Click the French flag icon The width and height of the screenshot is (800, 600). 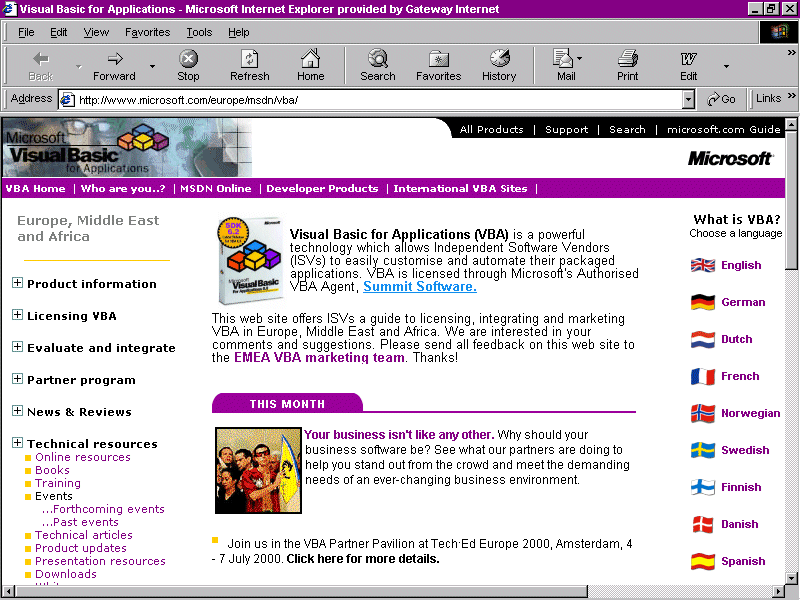(703, 377)
